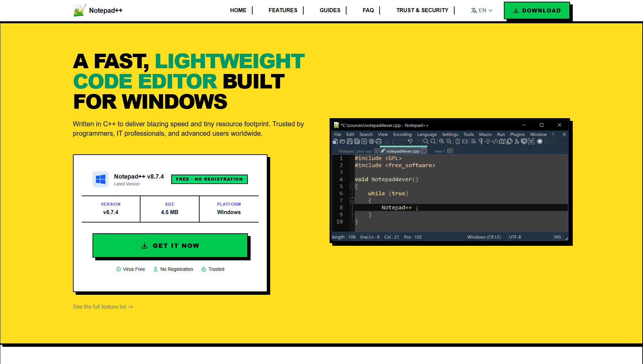
Task: Click the Zoom In toolbar icon
Action: 442,141
